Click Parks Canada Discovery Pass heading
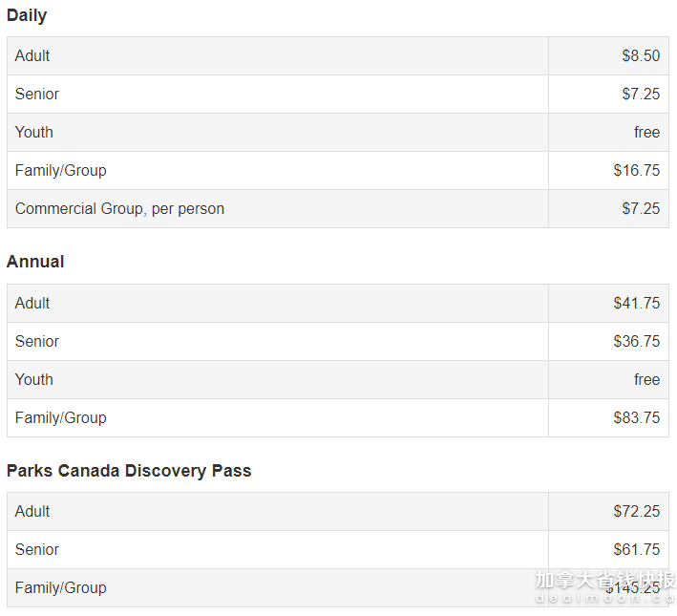Image resolution: width=677 pixels, height=616 pixels. tap(129, 471)
